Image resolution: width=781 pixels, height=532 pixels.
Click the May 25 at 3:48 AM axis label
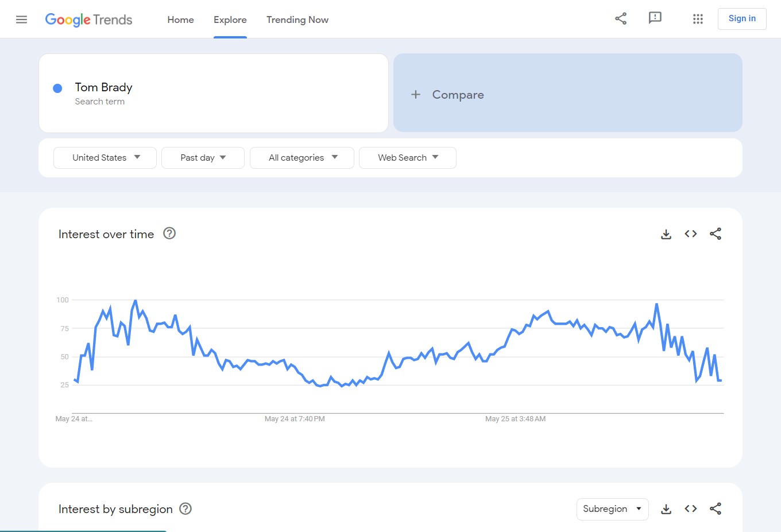pyautogui.click(x=515, y=419)
